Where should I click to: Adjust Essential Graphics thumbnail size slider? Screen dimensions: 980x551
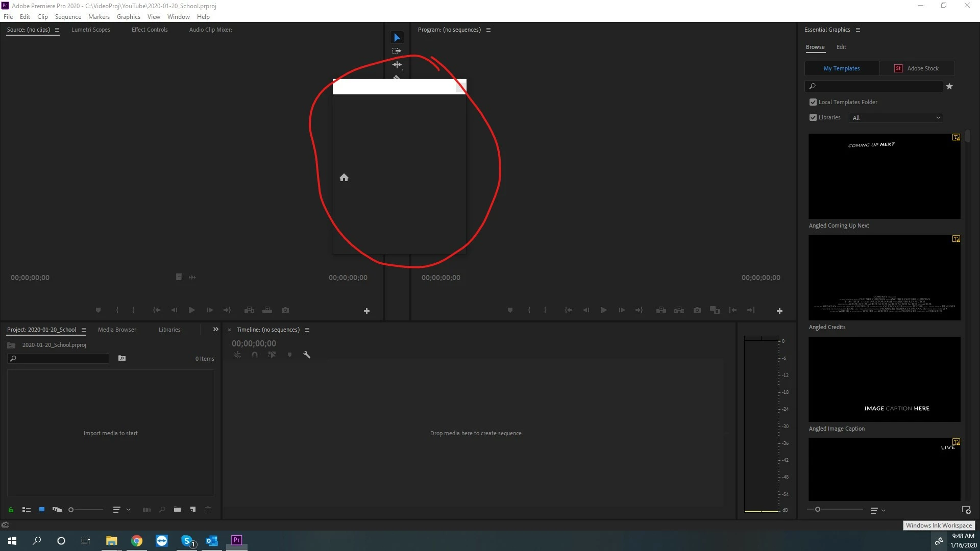click(x=818, y=510)
